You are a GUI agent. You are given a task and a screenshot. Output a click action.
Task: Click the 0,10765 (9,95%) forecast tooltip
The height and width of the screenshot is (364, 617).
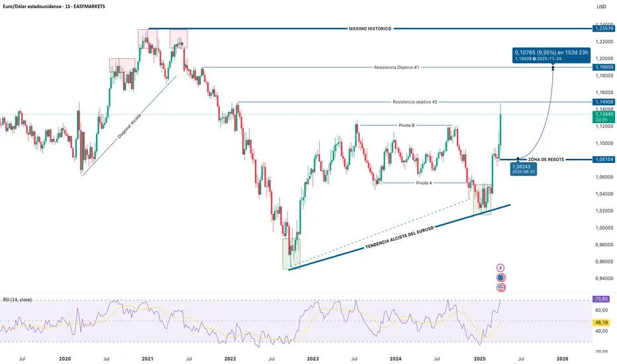tap(551, 55)
